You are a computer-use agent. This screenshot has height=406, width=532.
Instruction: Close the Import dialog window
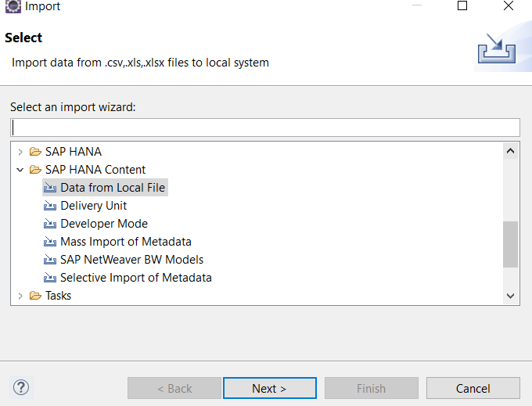[509, 5]
